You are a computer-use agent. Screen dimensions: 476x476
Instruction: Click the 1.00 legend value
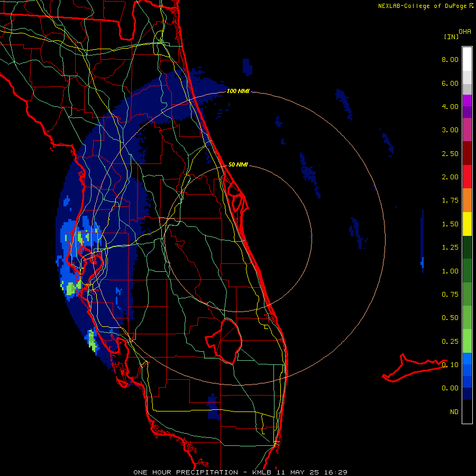pyautogui.click(x=450, y=271)
